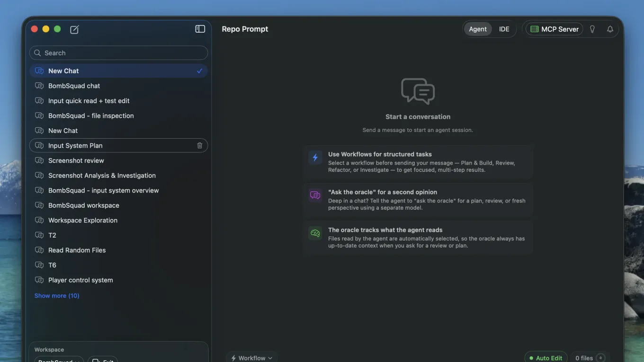
Task: Open BombSquad - file inspection chat
Action: pyautogui.click(x=118, y=115)
